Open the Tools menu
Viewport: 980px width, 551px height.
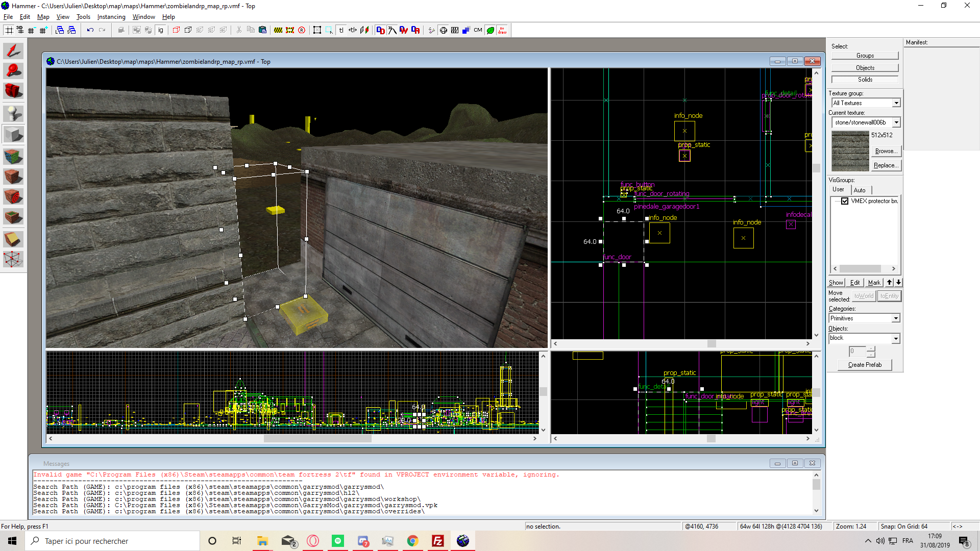point(83,17)
